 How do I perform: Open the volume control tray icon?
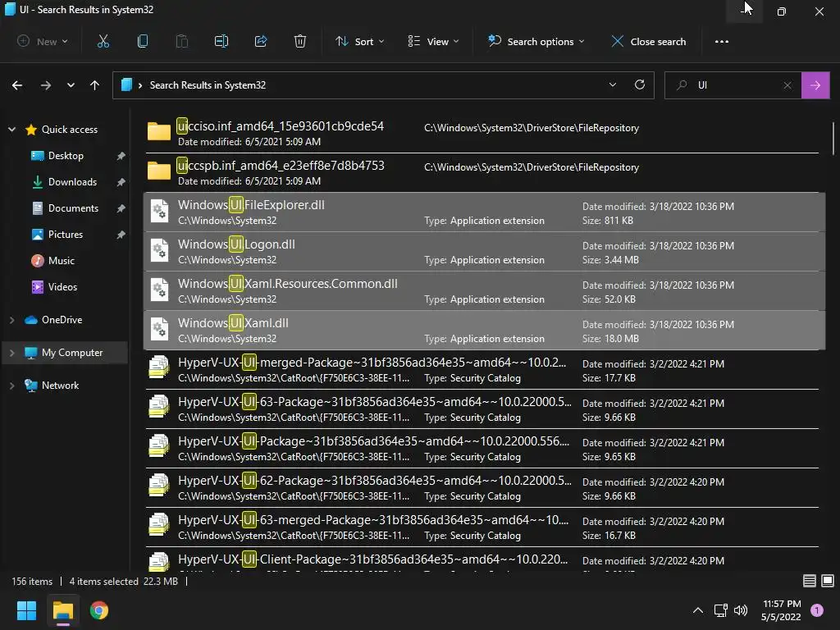(x=741, y=610)
